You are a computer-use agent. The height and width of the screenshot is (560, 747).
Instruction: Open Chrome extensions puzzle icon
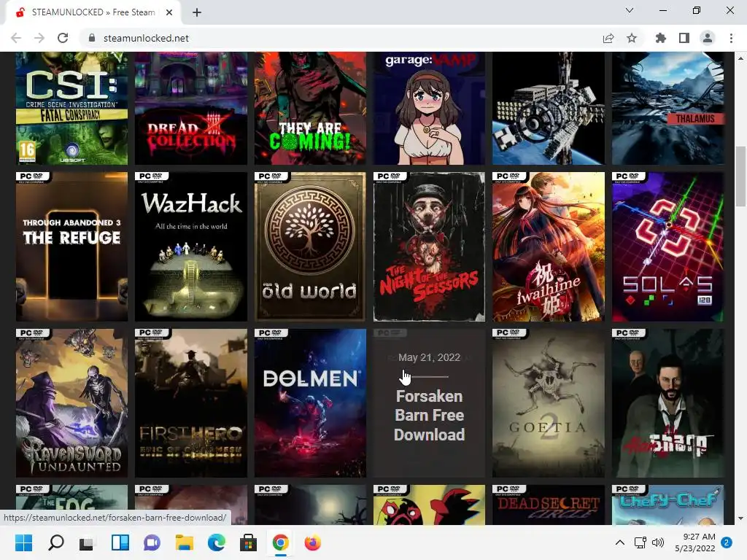pyautogui.click(x=661, y=38)
